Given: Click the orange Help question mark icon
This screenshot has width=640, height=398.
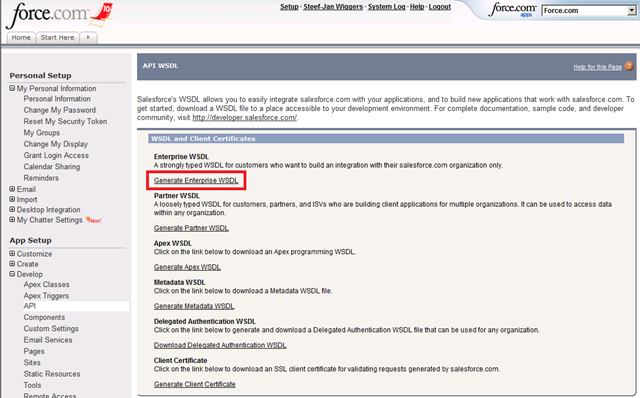Looking at the screenshot, I should (x=629, y=66).
